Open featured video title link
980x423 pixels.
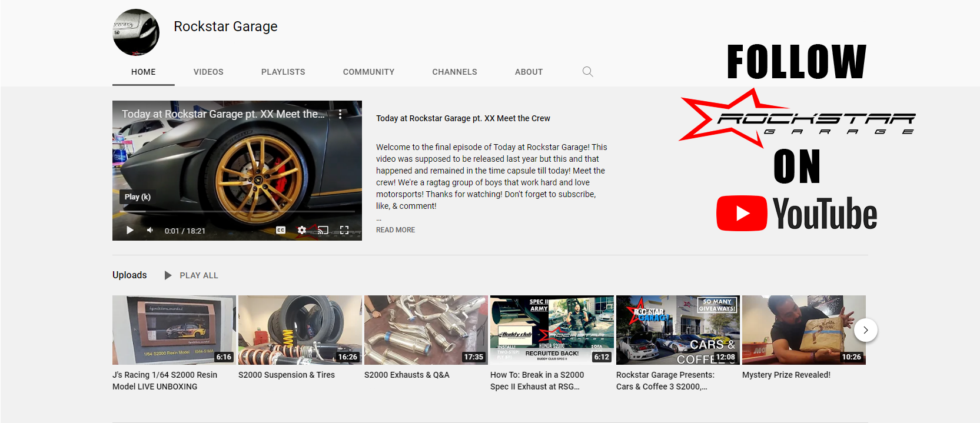point(463,118)
